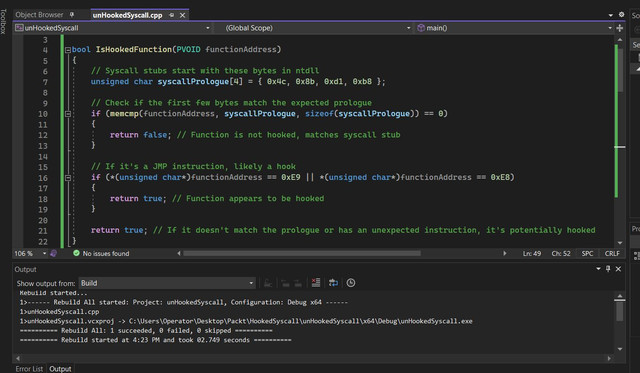Pin the unHookedSyscall.cpp tab

tap(172, 15)
